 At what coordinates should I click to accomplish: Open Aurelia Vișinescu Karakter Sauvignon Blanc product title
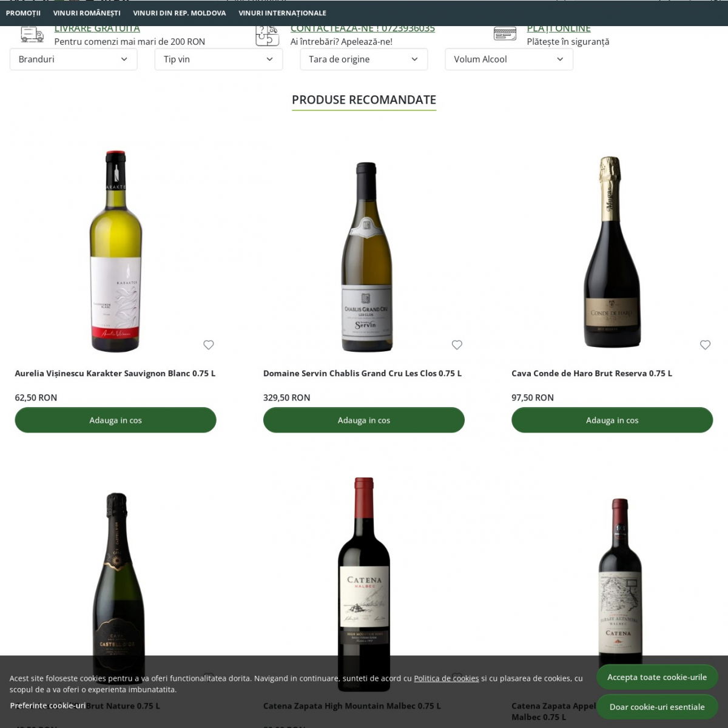(x=115, y=373)
